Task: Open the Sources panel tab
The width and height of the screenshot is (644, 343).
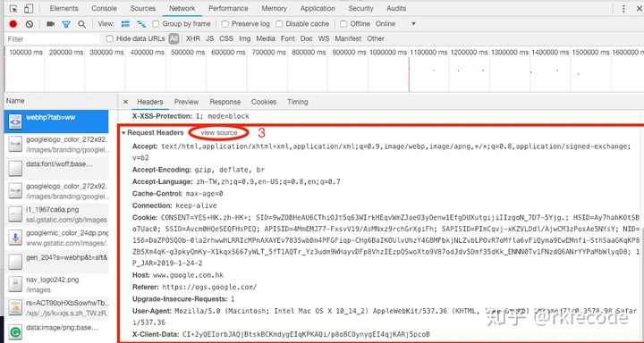Action: [143, 9]
